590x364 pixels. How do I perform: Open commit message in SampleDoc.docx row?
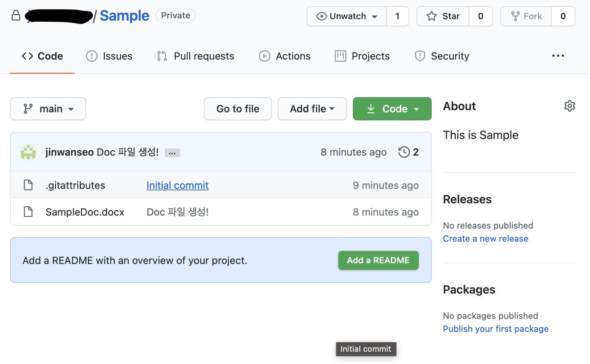click(178, 212)
